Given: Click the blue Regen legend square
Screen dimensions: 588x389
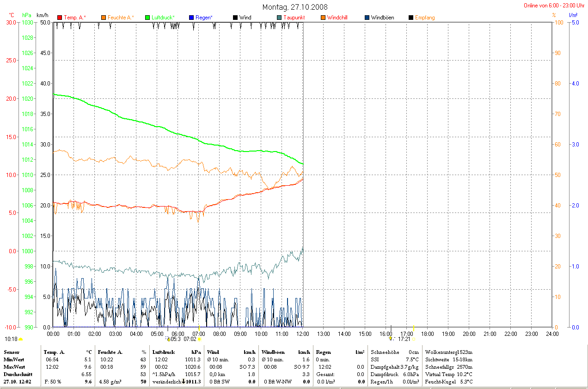Looking at the screenshot, I should tap(191, 18).
